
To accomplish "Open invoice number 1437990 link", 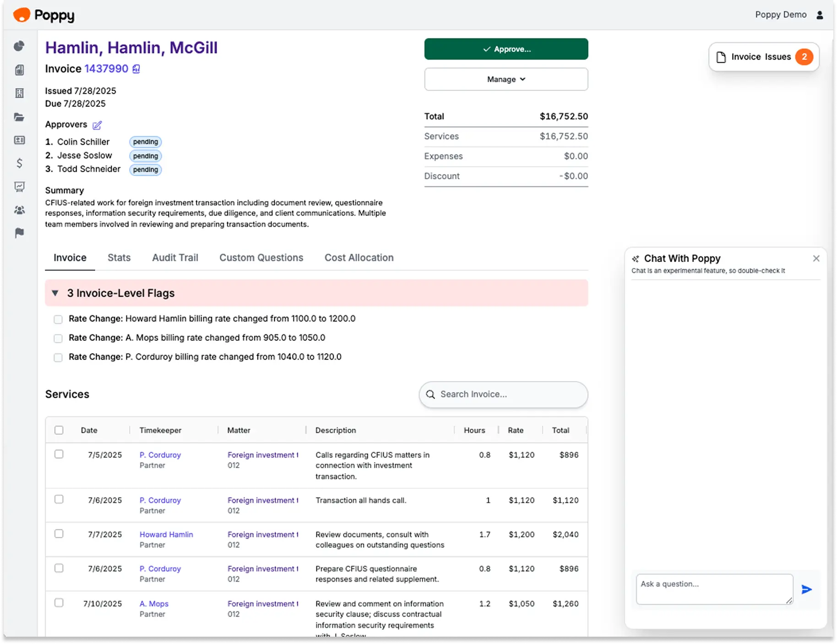I will (x=106, y=69).
